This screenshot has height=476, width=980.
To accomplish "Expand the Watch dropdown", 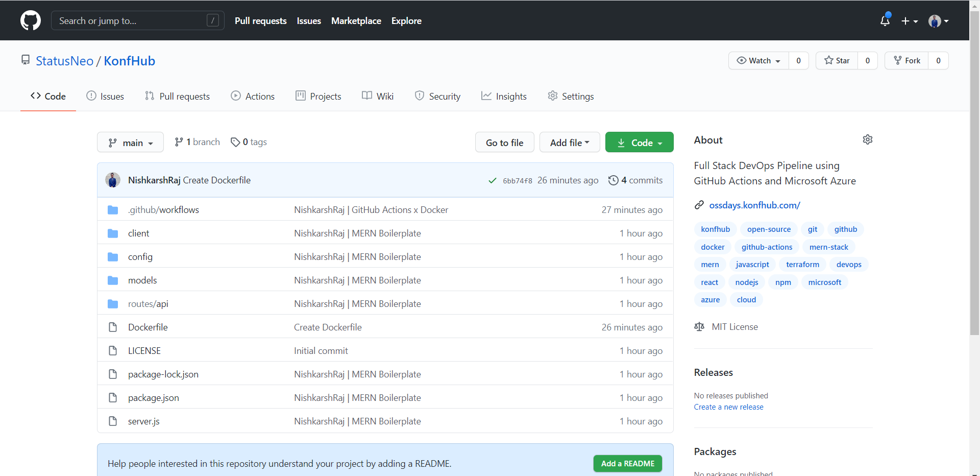I will [x=758, y=61].
